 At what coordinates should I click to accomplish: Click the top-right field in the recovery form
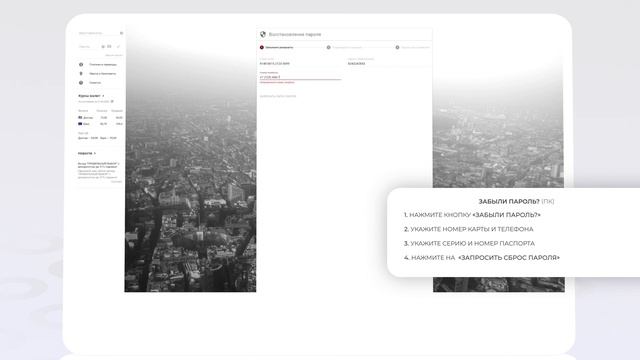click(x=388, y=62)
